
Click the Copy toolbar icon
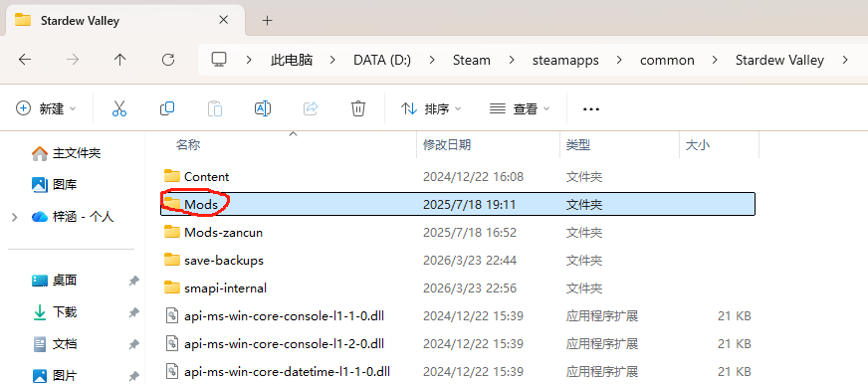point(166,108)
